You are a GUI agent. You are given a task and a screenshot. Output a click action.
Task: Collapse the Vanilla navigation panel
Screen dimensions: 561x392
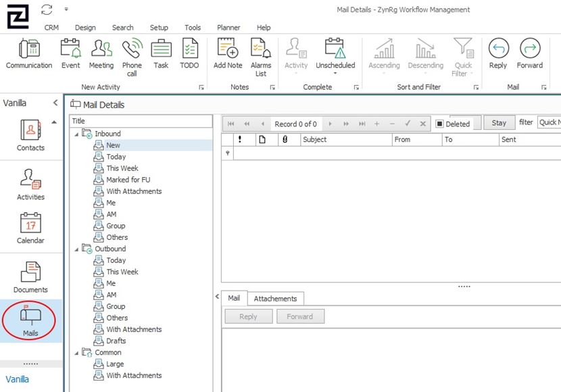(55, 103)
